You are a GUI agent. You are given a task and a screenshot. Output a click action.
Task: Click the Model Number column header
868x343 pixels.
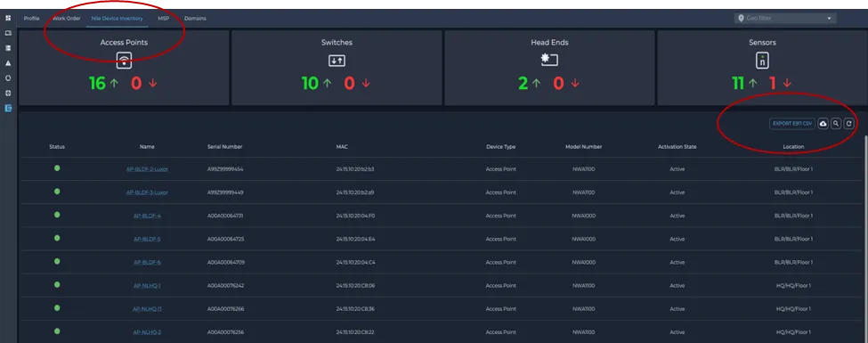pos(583,147)
